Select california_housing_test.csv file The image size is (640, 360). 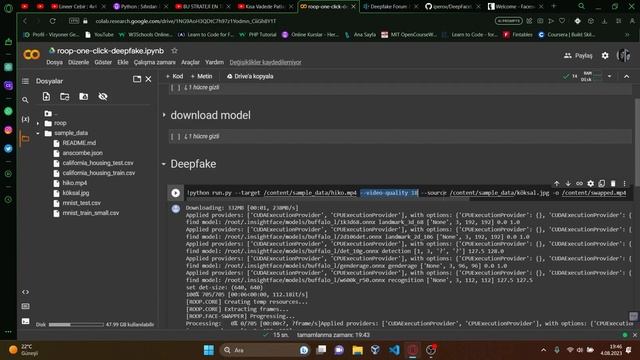[x=98, y=163]
